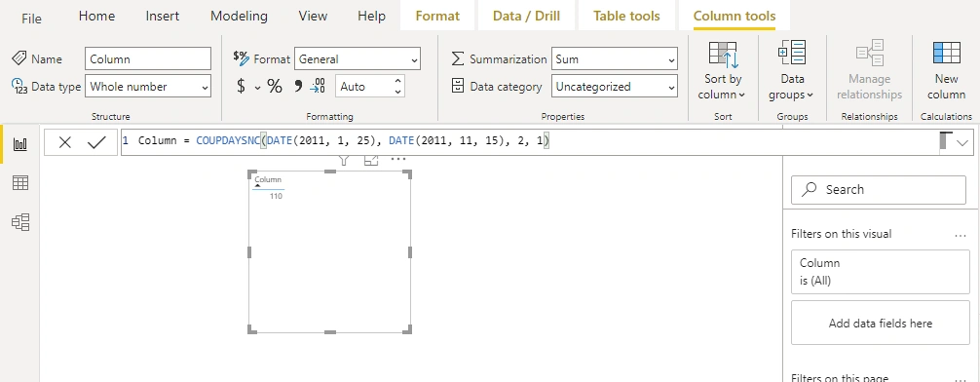This screenshot has width=980, height=382.
Task: Apply percentage format icon
Action: point(275,87)
